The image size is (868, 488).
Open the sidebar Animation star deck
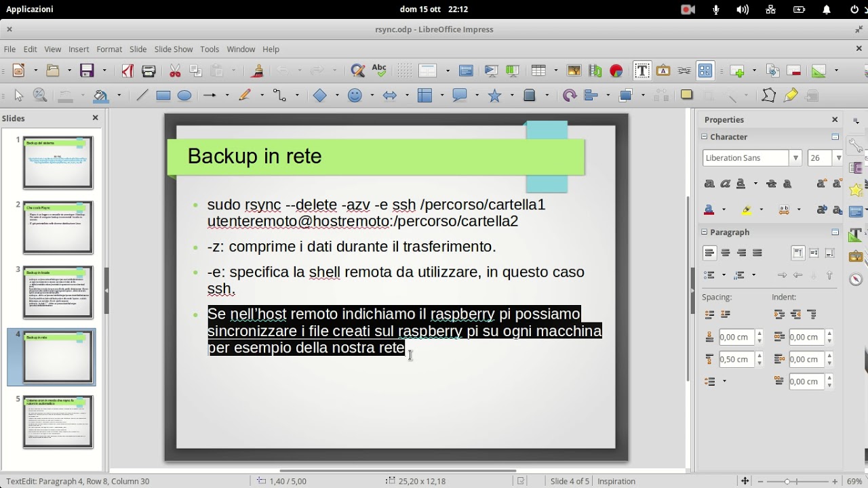856,190
